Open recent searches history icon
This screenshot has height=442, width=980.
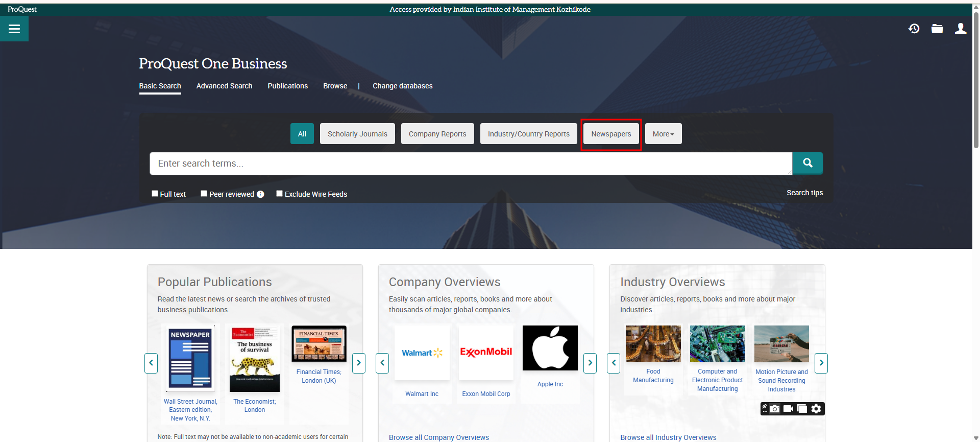point(914,29)
